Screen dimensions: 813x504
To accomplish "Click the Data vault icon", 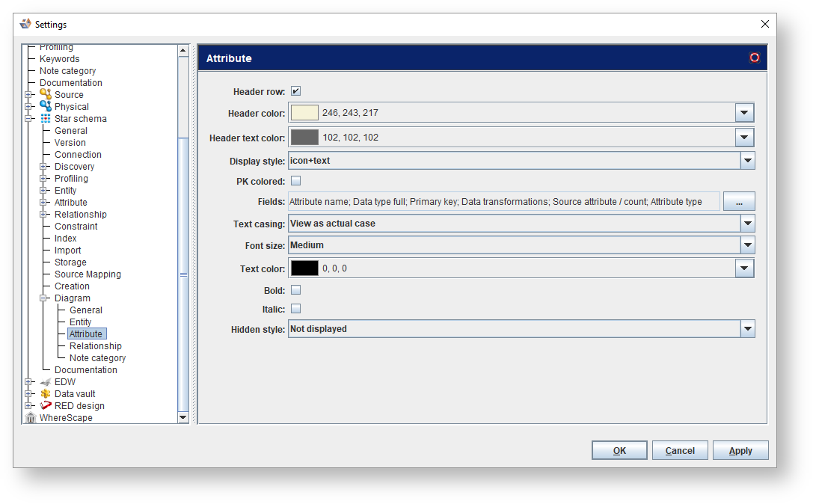I will point(46,393).
